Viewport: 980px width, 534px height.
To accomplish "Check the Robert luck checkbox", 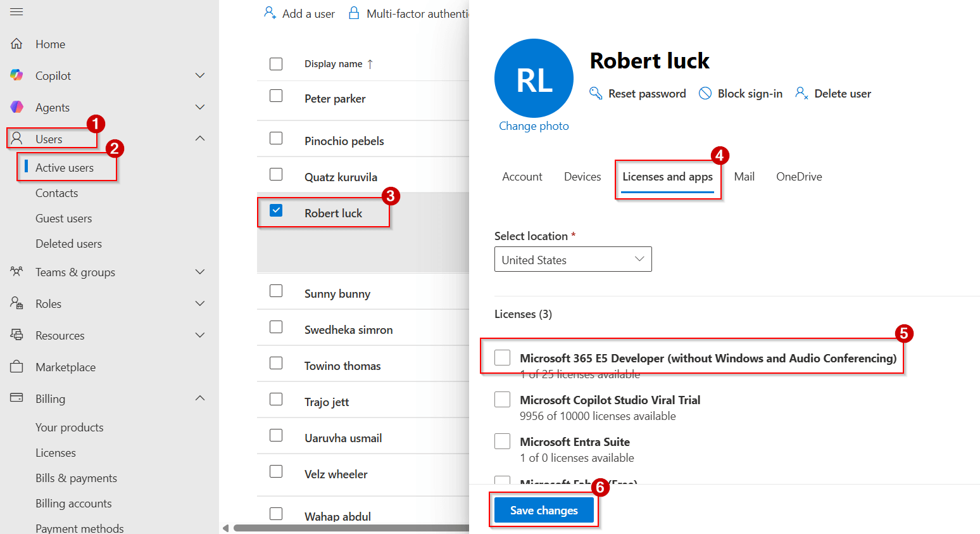I will click(x=276, y=210).
